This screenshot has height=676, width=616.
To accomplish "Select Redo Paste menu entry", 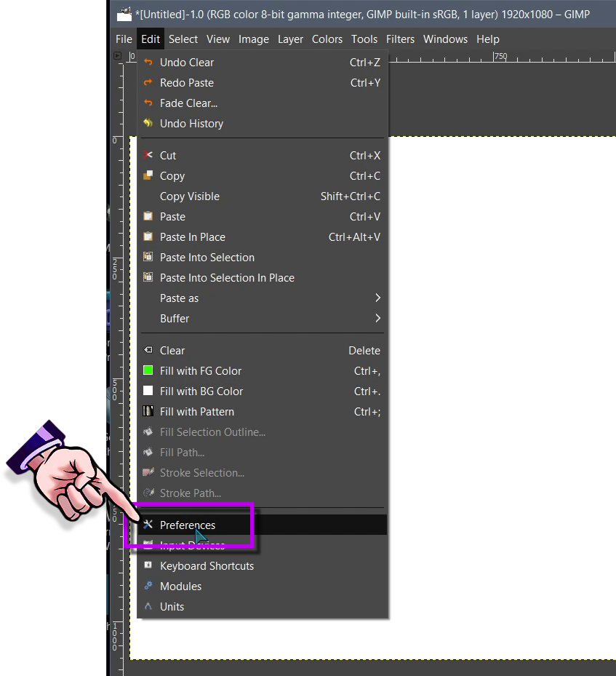I will tap(263, 83).
